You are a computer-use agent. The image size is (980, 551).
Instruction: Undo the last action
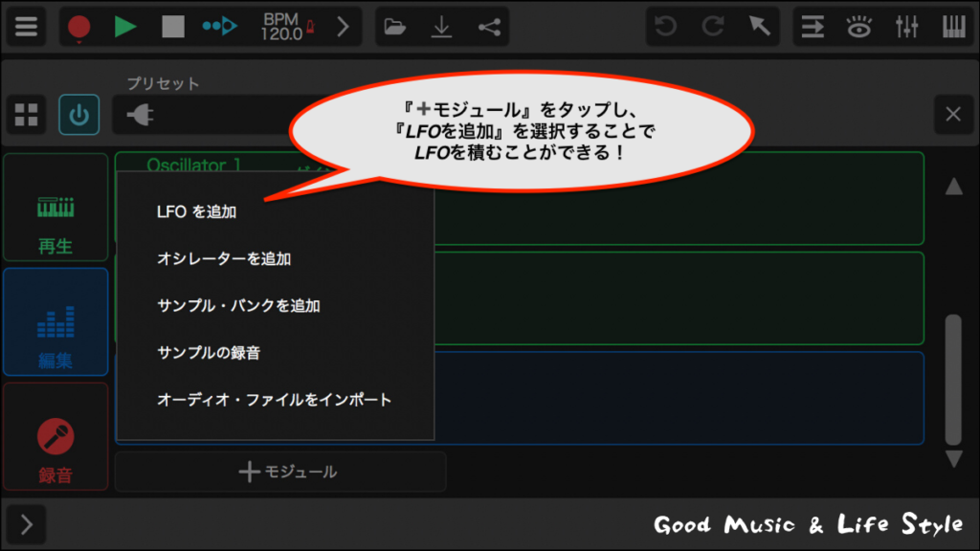tap(666, 26)
